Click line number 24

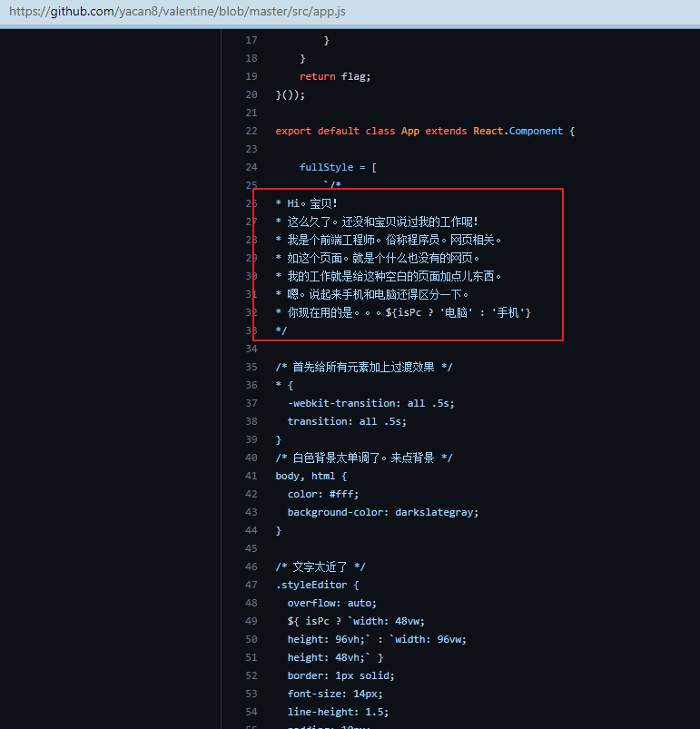251,167
